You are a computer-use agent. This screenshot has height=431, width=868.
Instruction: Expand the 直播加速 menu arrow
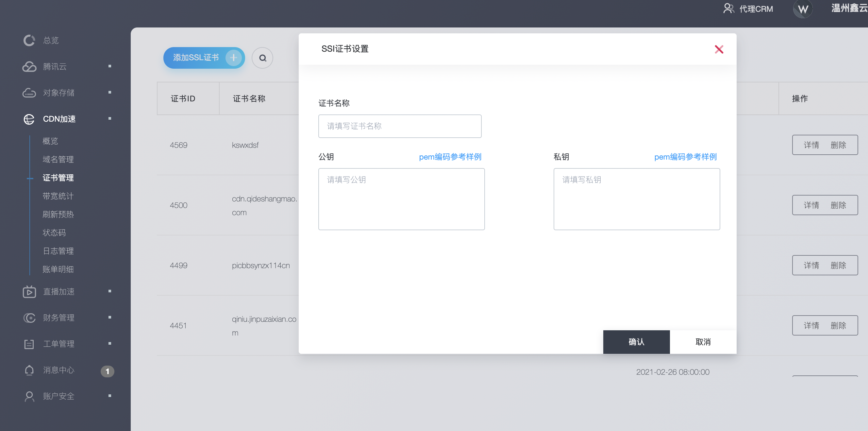110,291
